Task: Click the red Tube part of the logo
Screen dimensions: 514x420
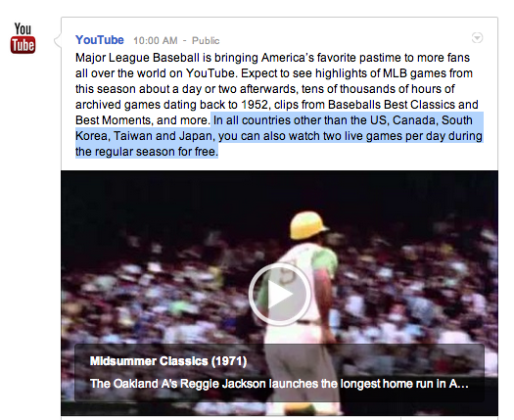Action: (23, 45)
